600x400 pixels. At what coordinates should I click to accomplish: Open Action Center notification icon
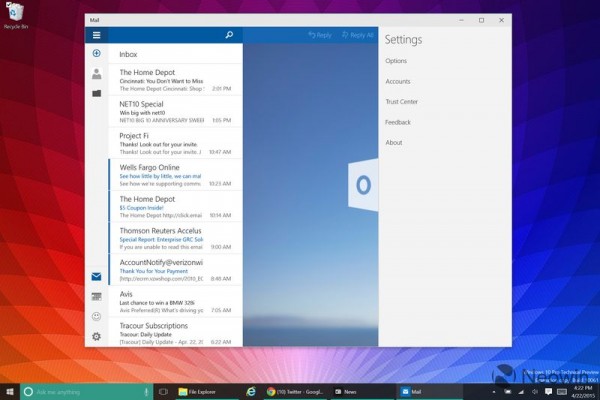click(548, 391)
